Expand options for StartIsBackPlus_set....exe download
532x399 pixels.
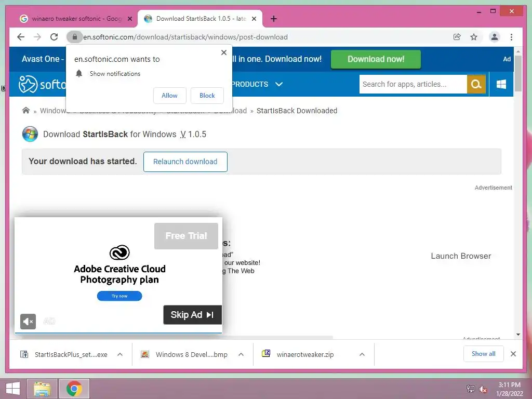[x=120, y=354]
